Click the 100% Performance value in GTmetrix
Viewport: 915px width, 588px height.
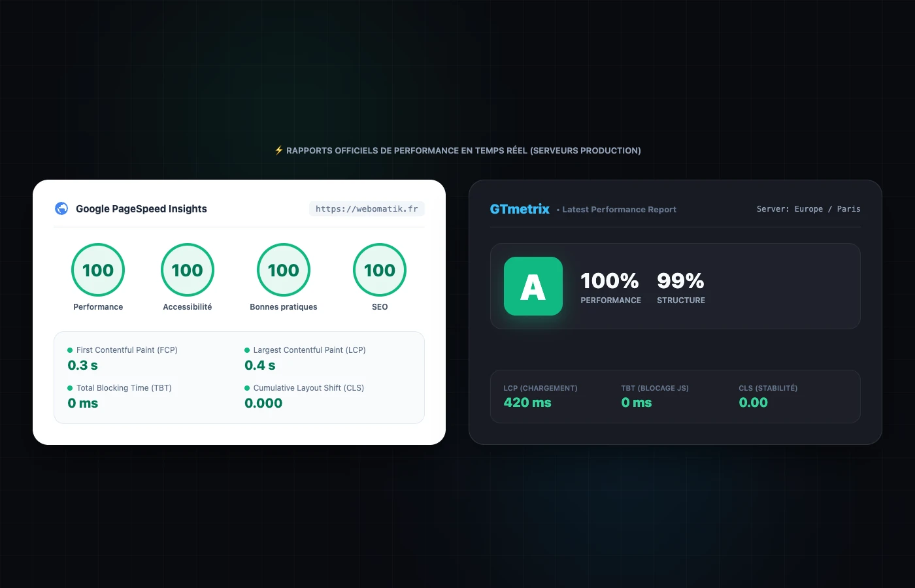(x=610, y=281)
